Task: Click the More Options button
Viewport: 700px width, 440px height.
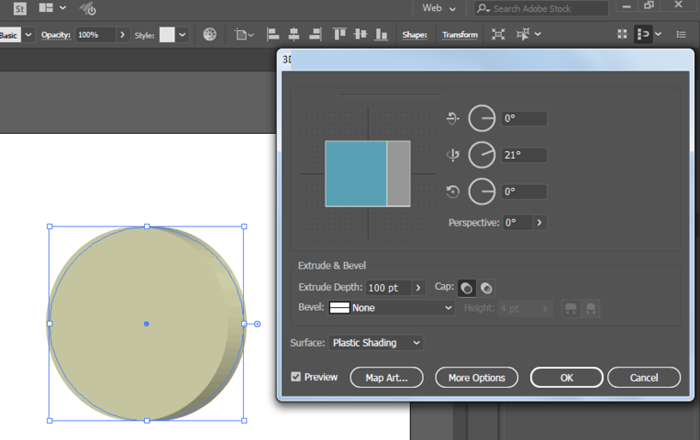Action: pos(476,377)
